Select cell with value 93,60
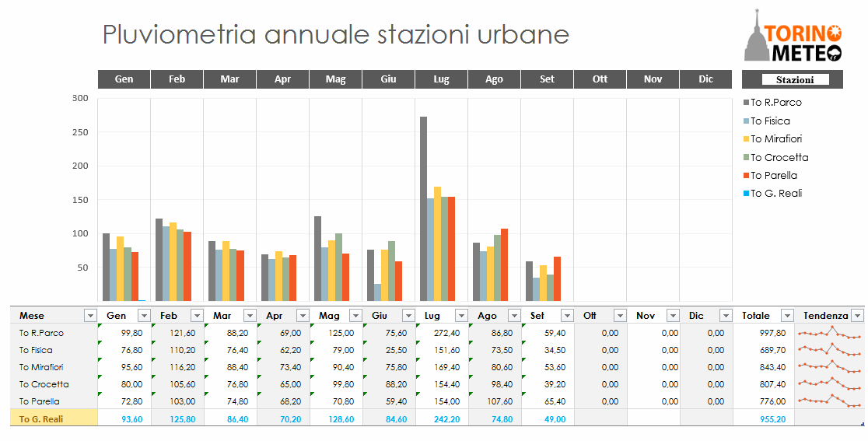 [124, 419]
